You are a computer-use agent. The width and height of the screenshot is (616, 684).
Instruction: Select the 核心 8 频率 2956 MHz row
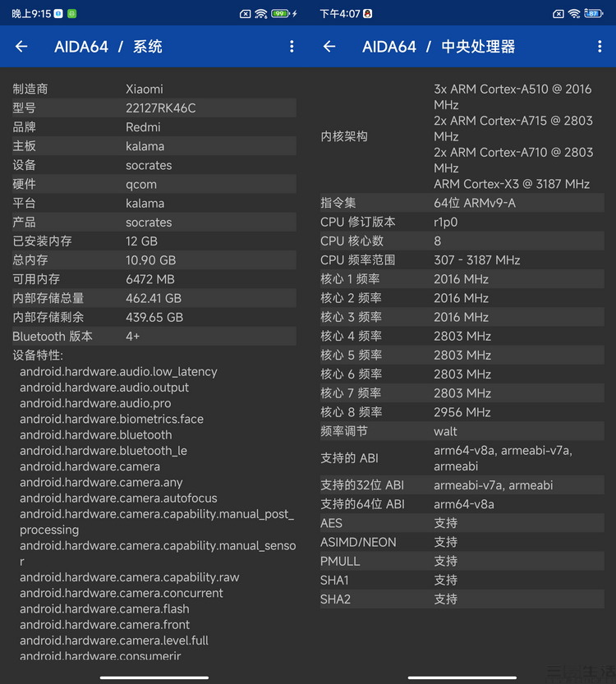coord(462,412)
